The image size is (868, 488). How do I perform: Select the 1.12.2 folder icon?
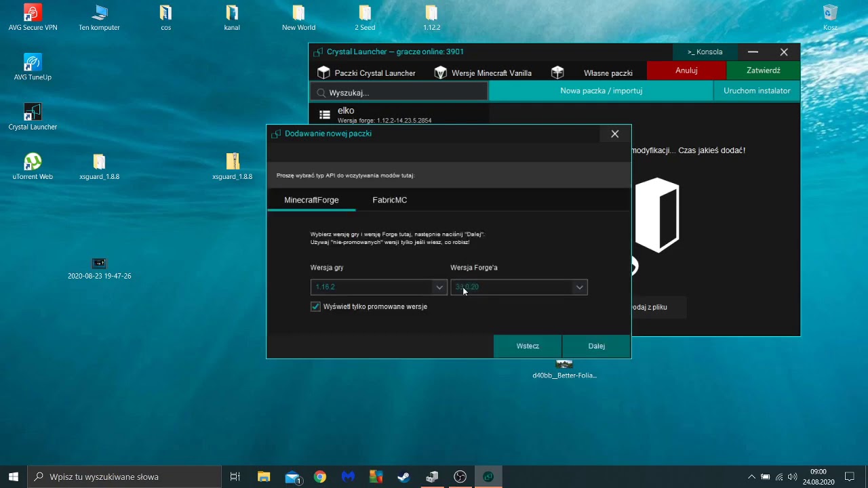(431, 18)
